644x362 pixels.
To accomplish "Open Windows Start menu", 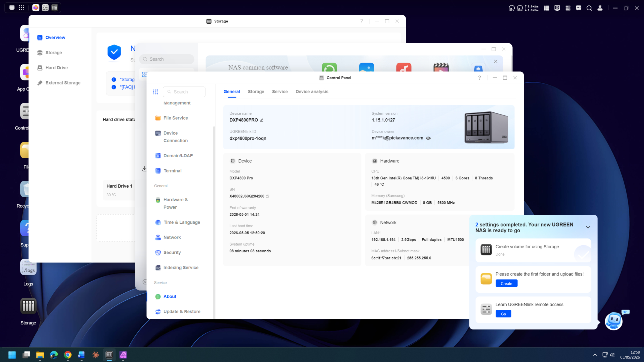I will tap(12, 355).
